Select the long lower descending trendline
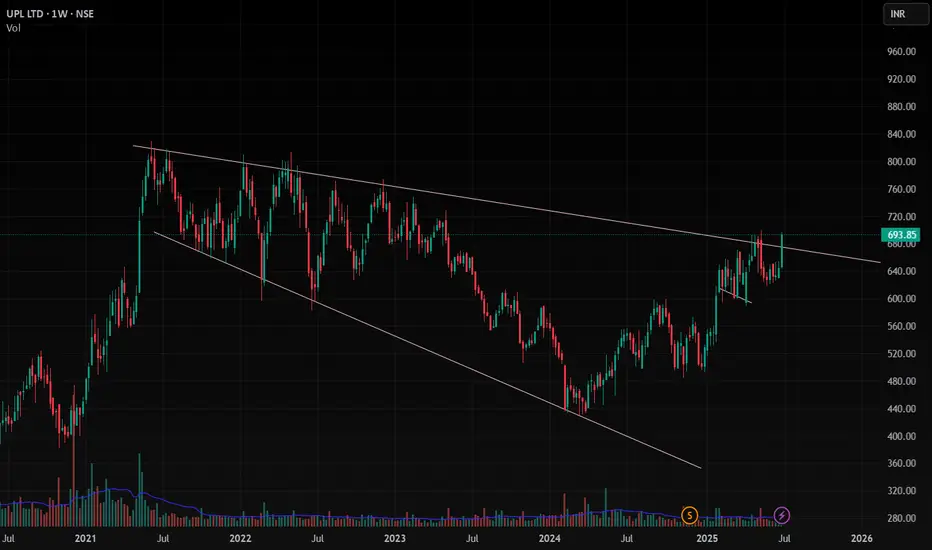 coord(428,350)
